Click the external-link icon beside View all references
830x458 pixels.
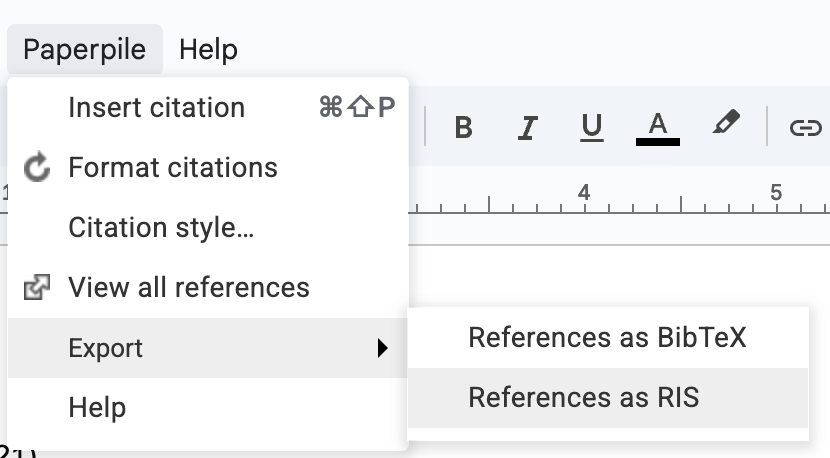coord(37,289)
